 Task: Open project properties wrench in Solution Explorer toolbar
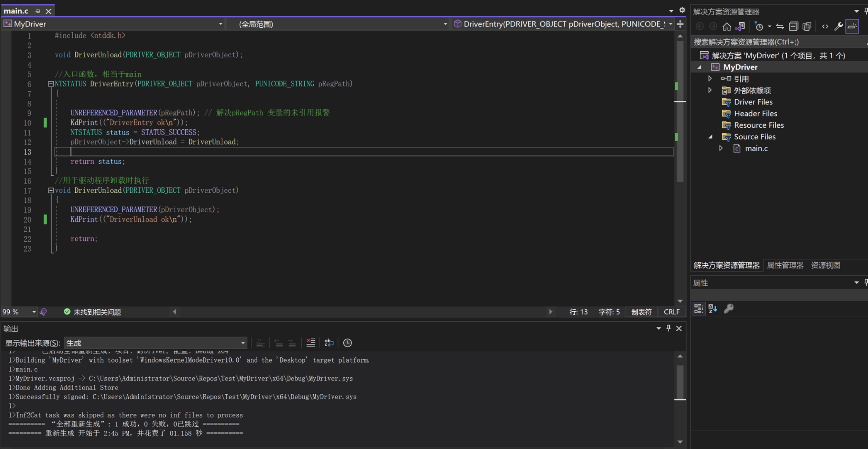pyautogui.click(x=838, y=26)
